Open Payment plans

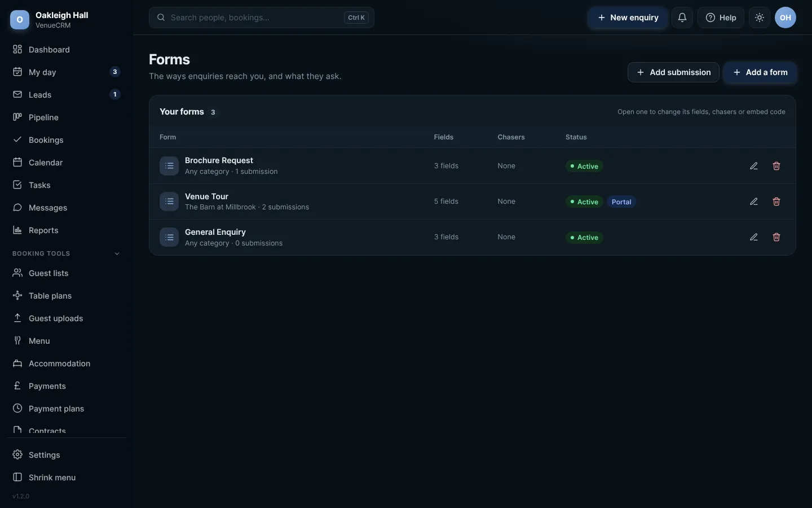(67, 409)
